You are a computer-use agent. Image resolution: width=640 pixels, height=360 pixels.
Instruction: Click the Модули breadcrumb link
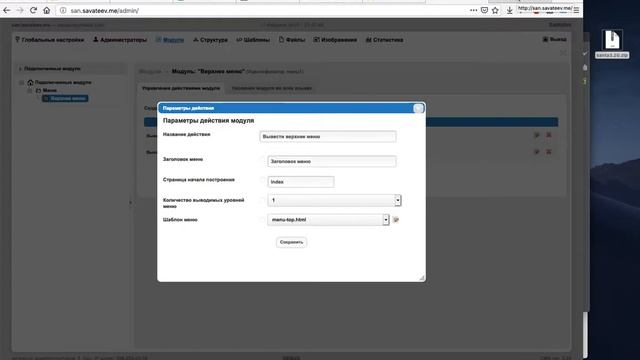(150, 71)
